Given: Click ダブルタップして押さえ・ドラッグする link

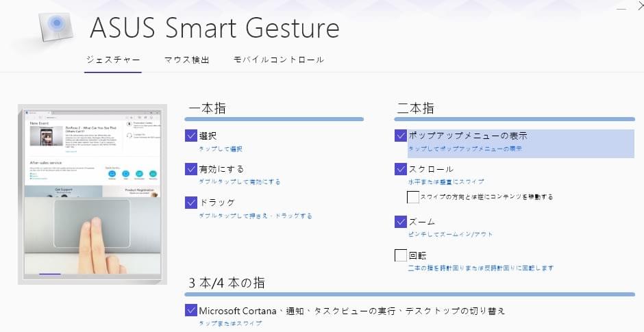Looking at the screenshot, I should point(256,216).
